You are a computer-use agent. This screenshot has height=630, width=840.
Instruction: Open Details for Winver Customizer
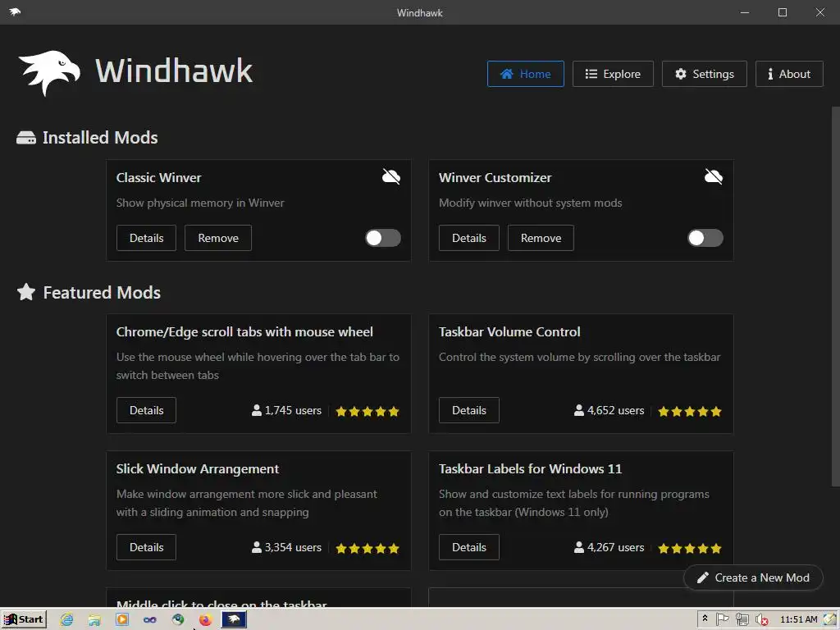pyautogui.click(x=468, y=238)
